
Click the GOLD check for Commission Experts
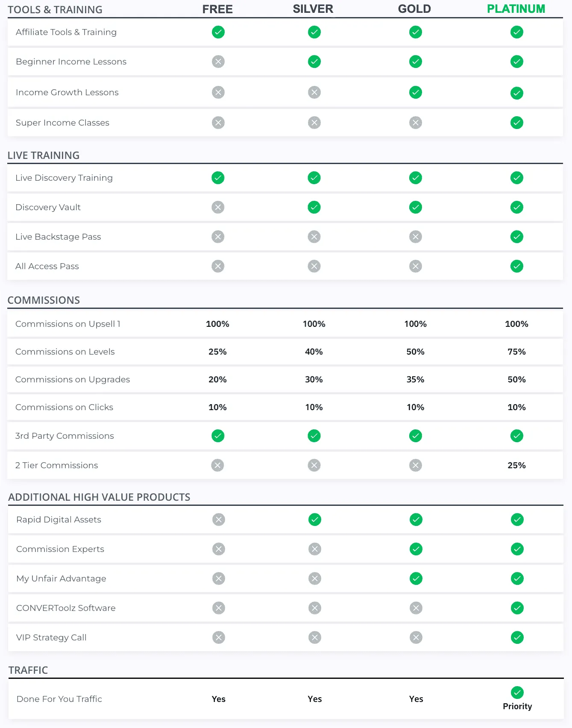tap(416, 549)
